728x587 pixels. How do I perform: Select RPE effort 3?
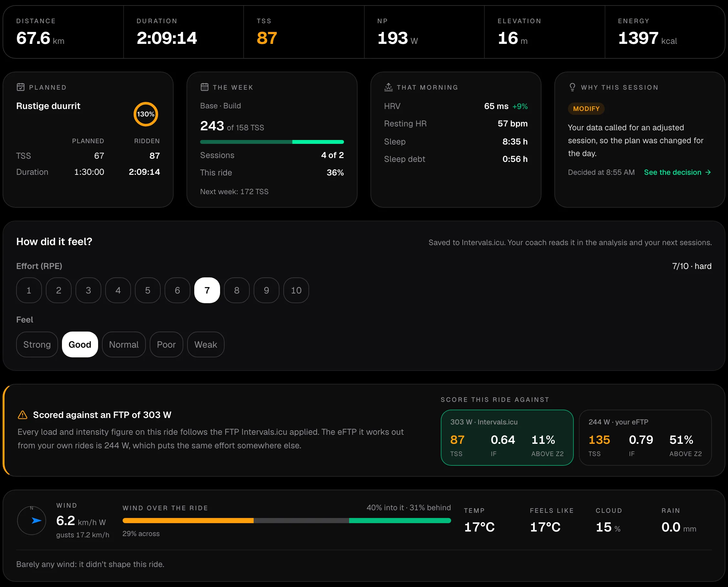pos(88,291)
